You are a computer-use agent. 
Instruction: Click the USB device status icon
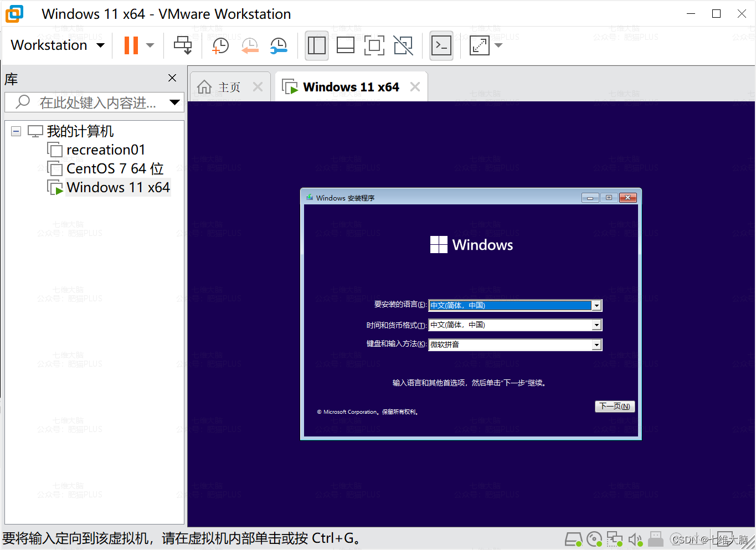[656, 539]
